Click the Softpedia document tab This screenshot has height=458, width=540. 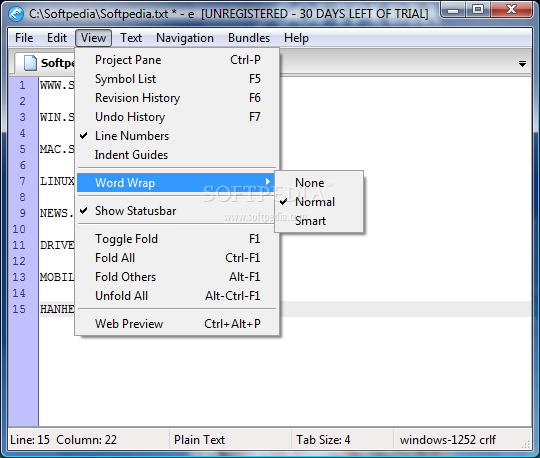point(45,63)
